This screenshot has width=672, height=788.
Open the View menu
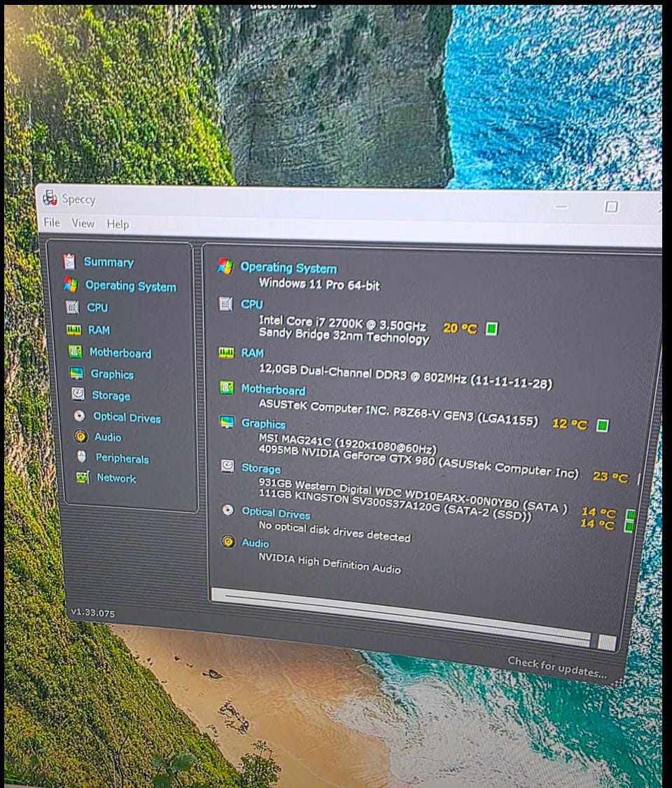click(83, 223)
